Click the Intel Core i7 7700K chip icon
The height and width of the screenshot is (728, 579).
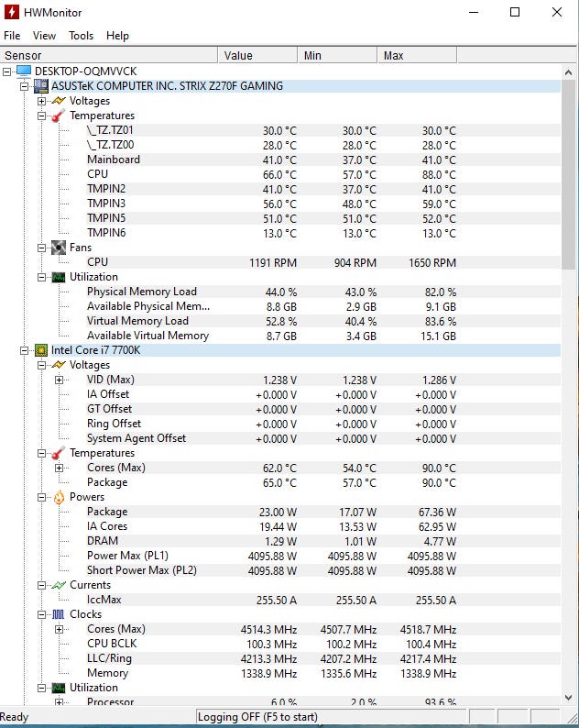coord(41,350)
